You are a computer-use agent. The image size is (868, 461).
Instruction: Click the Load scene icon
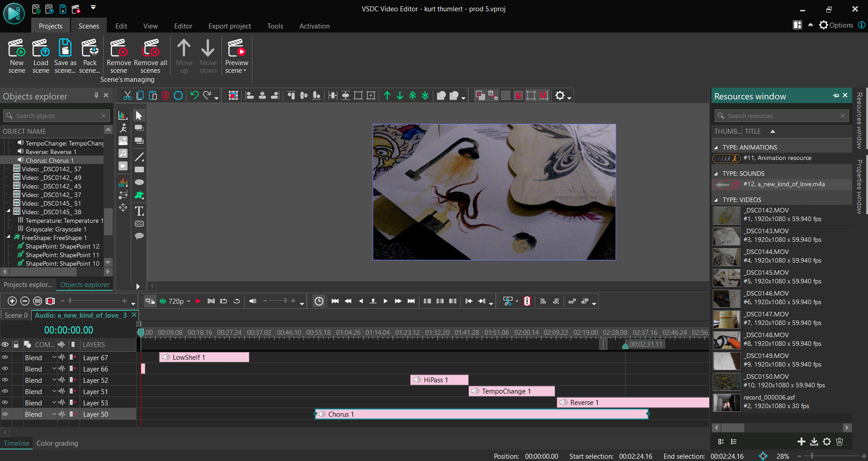[x=41, y=48]
